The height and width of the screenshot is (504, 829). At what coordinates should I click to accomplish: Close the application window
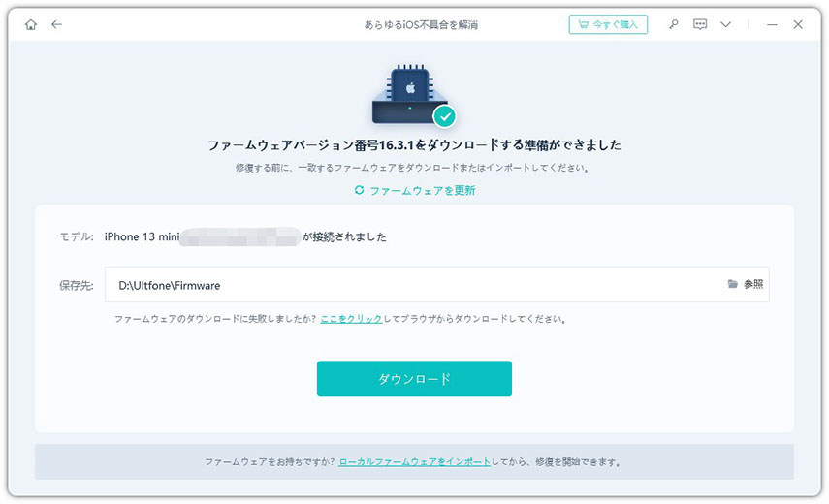(x=798, y=24)
